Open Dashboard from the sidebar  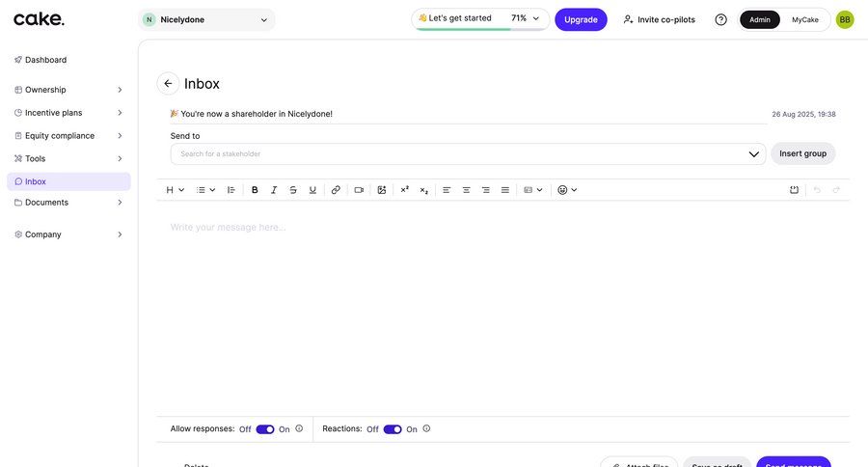pos(45,60)
